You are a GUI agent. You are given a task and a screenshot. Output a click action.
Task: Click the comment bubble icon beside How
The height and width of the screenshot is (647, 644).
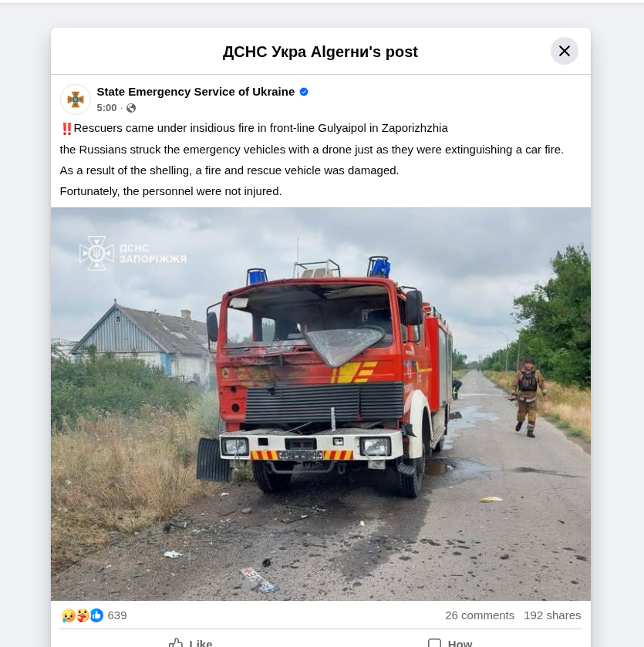tap(434, 642)
